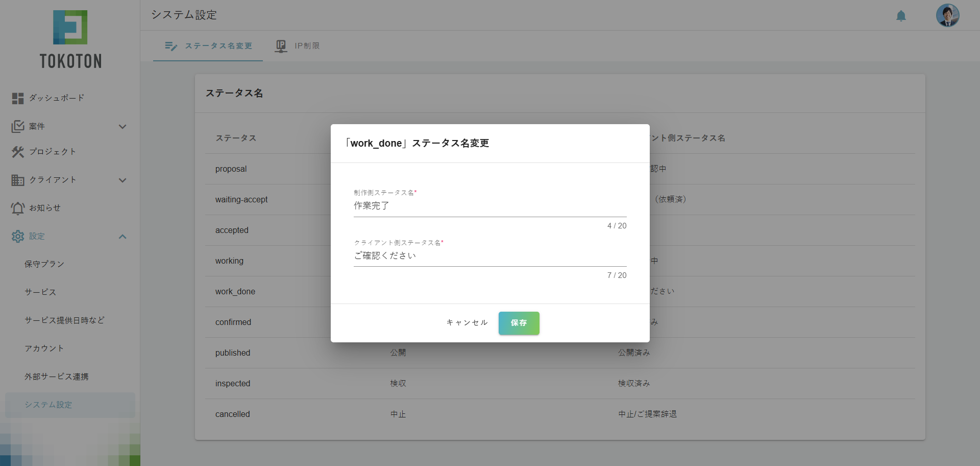
Task: Click the 設定 gear icon
Action: point(17,236)
